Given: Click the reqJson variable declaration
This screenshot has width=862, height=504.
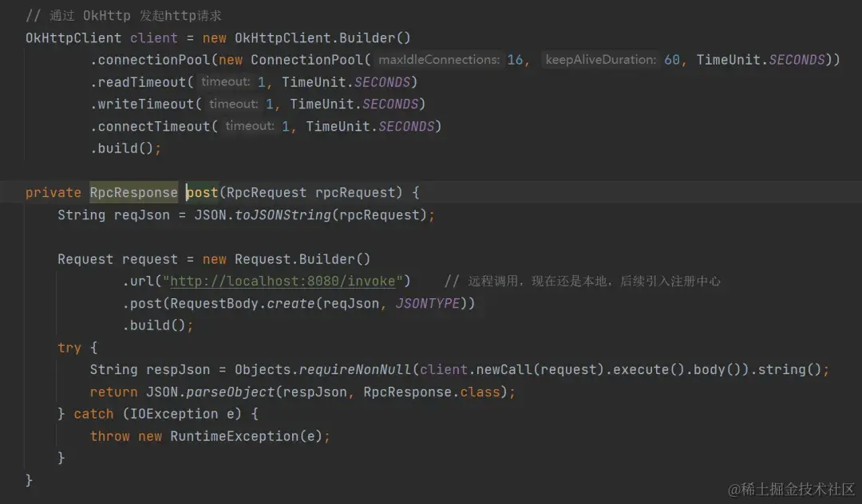Looking at the screenshot, I should (142, 215).
